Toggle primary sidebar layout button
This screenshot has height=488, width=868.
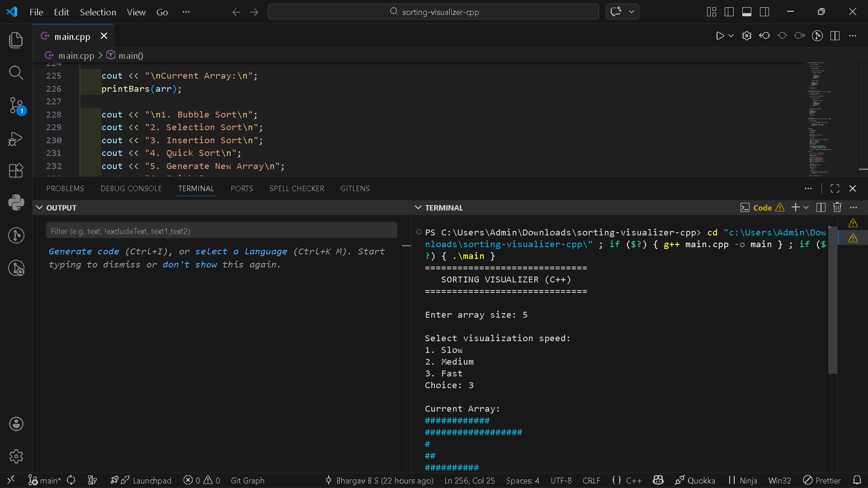coord(729,12)
